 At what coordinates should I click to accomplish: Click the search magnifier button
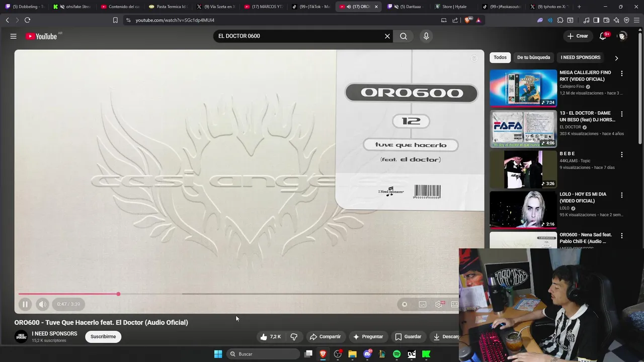pyautogui.click(x=404, y=36)
